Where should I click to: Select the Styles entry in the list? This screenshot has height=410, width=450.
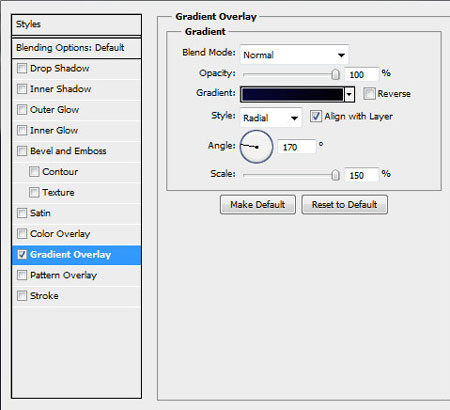coord(76,24)
